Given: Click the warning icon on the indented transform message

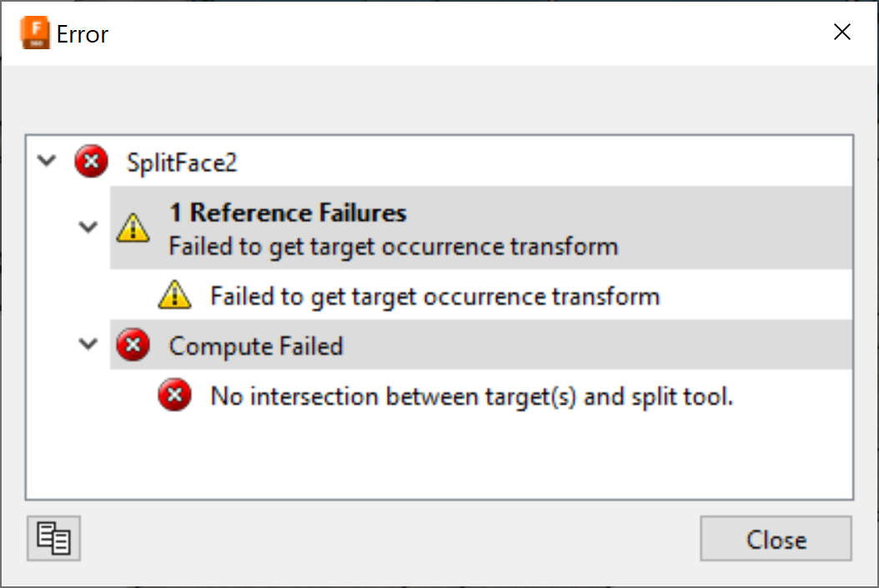Looking at the screenshot, I should (x=174, y=295).
